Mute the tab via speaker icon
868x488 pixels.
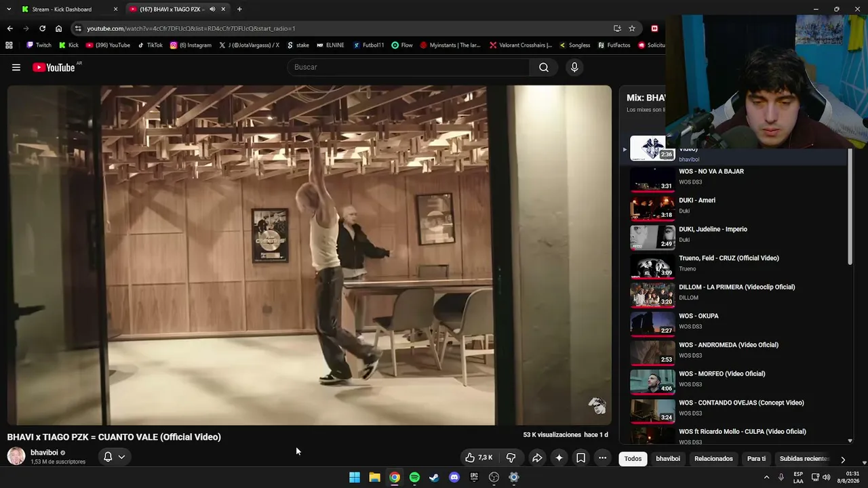click(x=212, y=9)
